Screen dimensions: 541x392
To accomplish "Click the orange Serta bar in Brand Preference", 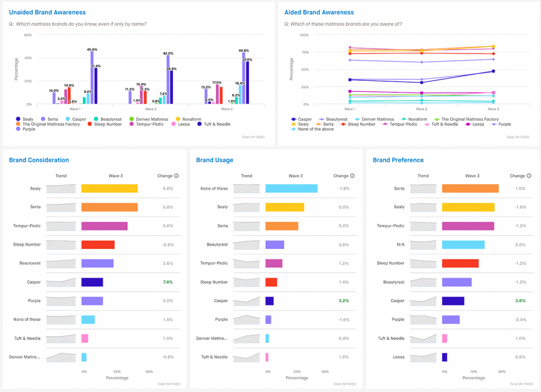I will [x=470, y=189].
